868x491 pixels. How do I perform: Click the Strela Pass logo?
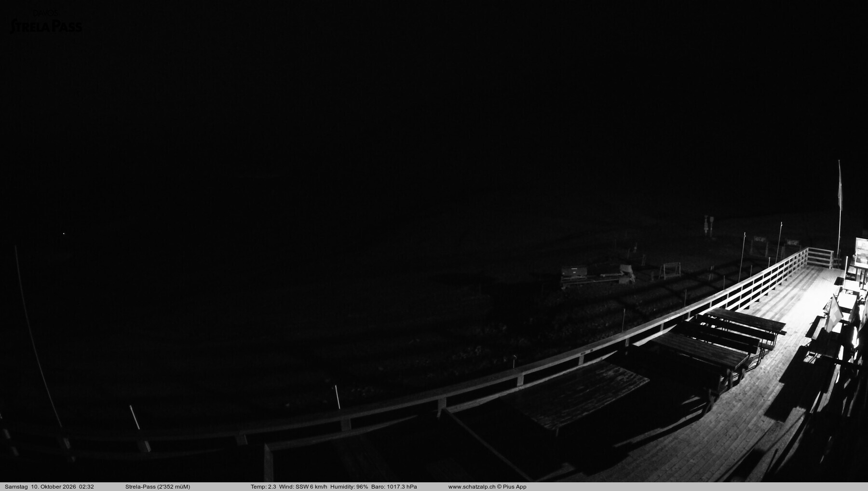click(46, 22)
